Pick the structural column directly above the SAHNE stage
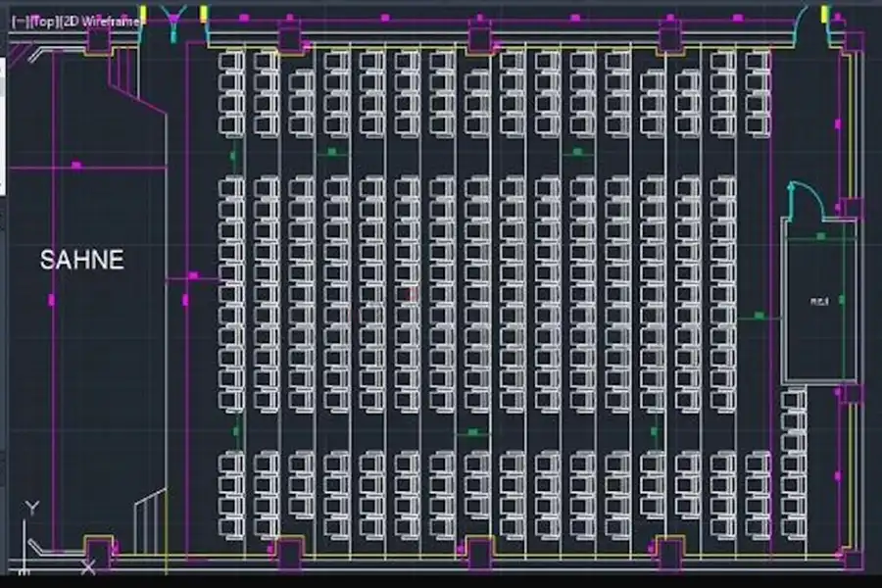The width and height of the screenshot is (882, 588). (99, 40)
